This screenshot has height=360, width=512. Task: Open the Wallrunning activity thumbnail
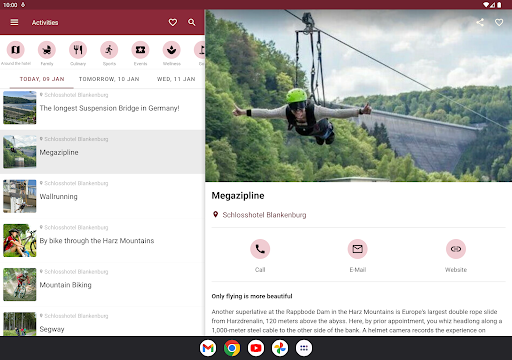point(20,196)
